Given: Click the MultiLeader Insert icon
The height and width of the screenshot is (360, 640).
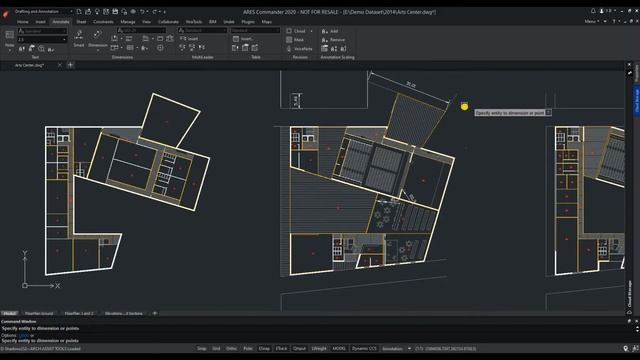Looking at the screenshot, I should click(183, 39).
